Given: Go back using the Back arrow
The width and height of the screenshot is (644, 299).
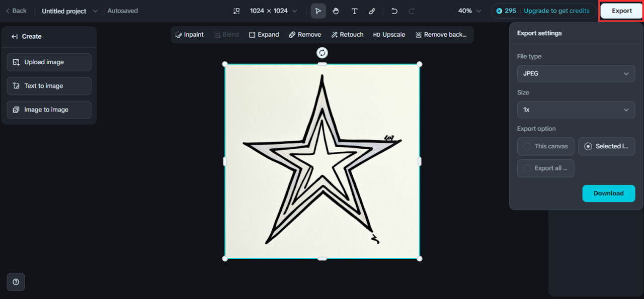Looking at the screenshot, I should click(x=16, y=11).
